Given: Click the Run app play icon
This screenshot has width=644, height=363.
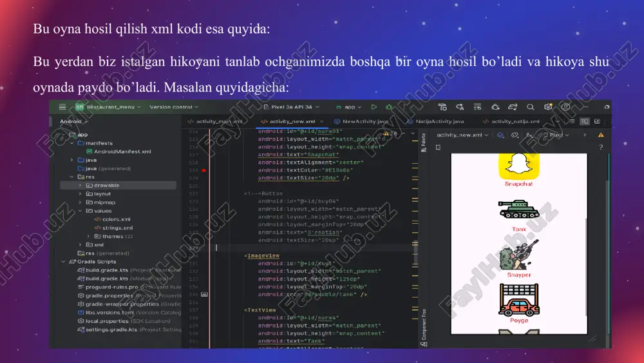Looking at the screenshot, I should (374, 107).
